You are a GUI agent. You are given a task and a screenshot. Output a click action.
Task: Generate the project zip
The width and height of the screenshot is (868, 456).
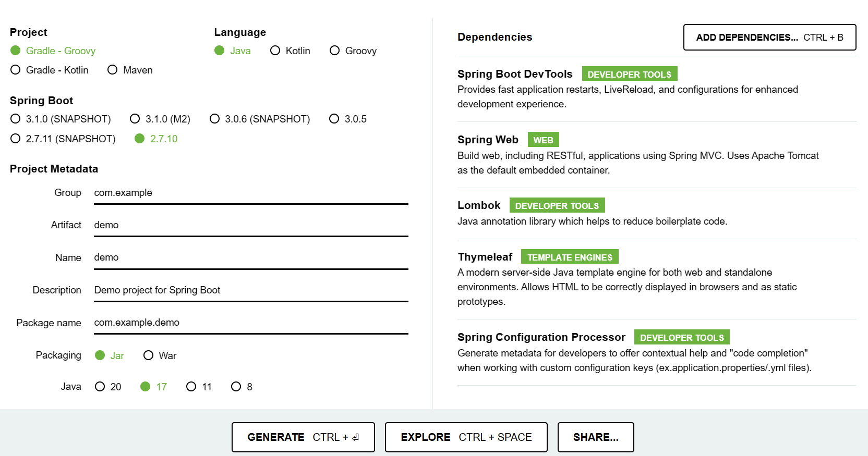tap(303, 437)
